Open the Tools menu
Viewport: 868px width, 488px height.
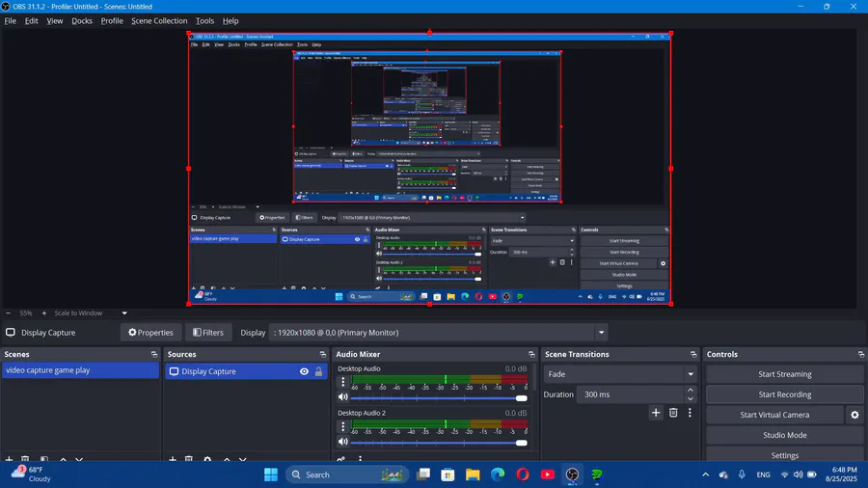coord(204,20)
